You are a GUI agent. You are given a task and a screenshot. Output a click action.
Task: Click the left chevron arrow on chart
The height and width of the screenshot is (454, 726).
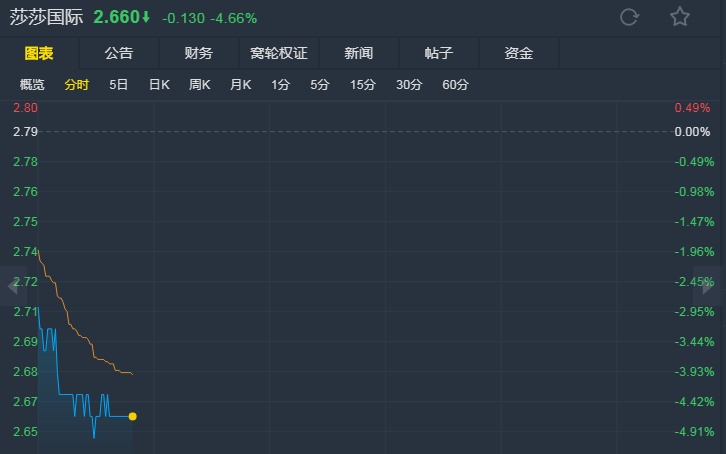pyautogui.click(x=12, y=287)
